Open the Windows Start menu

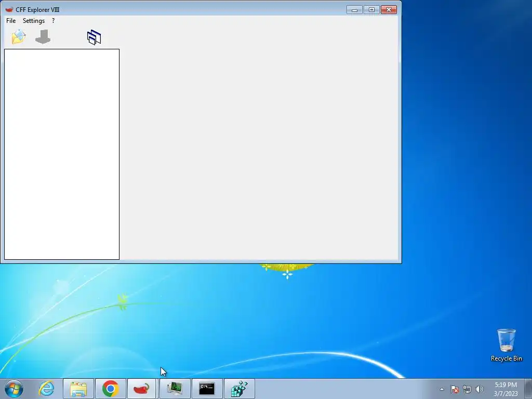[x=14, y=389]
